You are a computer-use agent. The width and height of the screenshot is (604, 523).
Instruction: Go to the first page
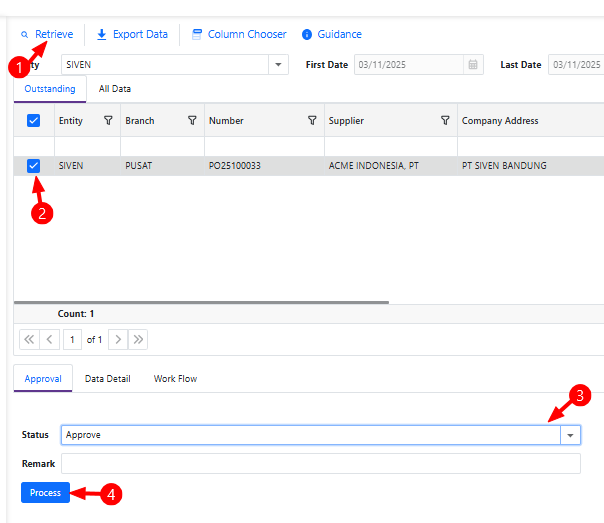(x=29, y=339)
